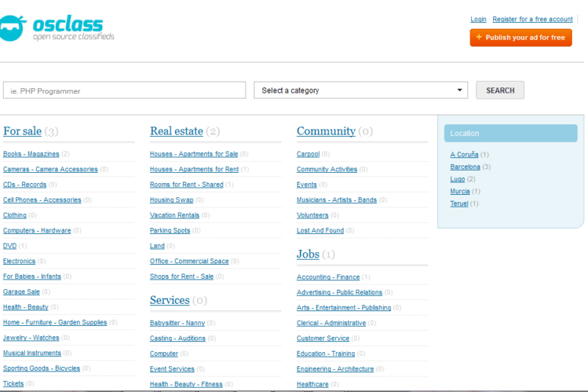The height and width of the screenshot is (392, 588).
Task: Open the Jobs category heading
Action: pos(308,254)
